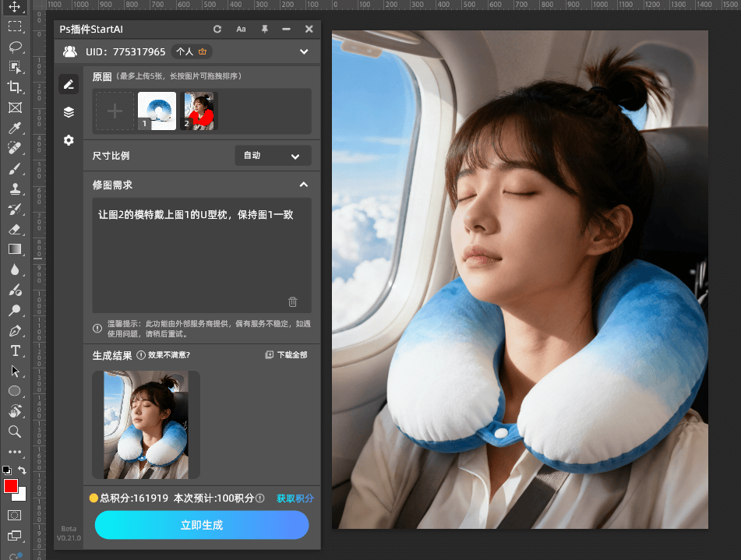Click the 个人 account badge
The image size is (741, 560).
191,51
